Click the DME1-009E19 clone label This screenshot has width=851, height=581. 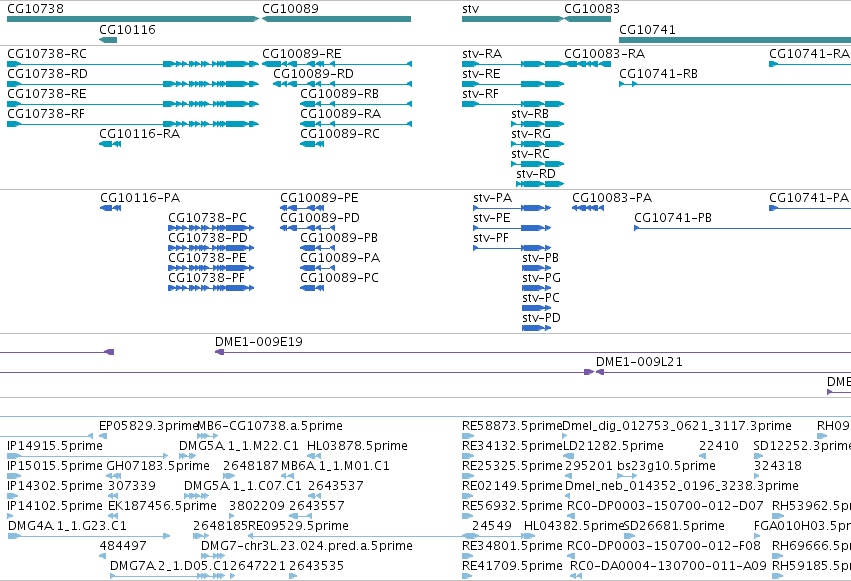click(259, 342)
